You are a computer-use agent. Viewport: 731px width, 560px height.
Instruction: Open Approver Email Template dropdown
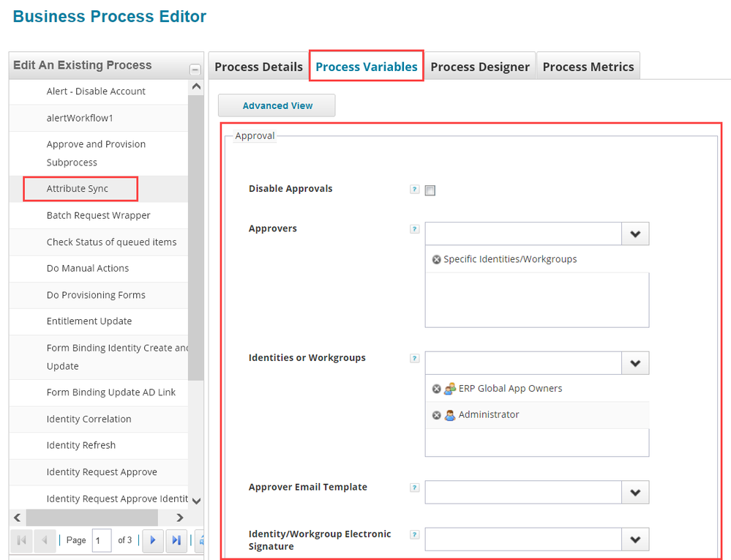[634, 493]
